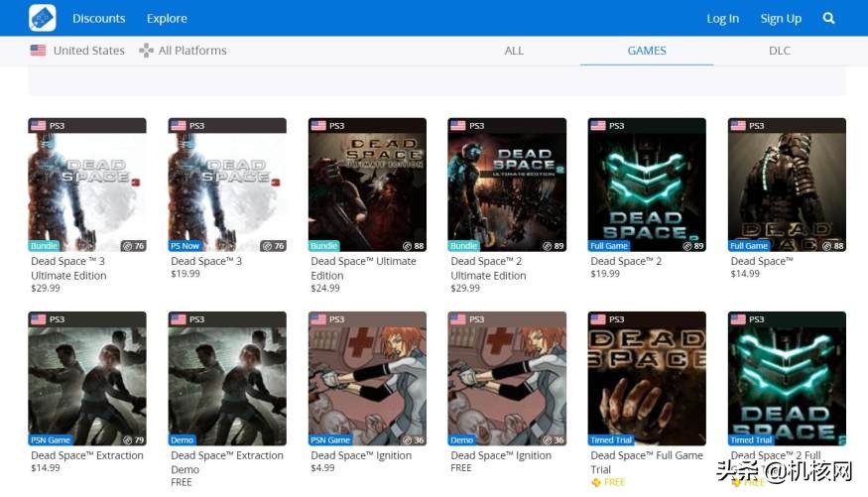Click the Timed Trial badge on Full Game Trial
The image size is (868, 497).
pos(611,440)
